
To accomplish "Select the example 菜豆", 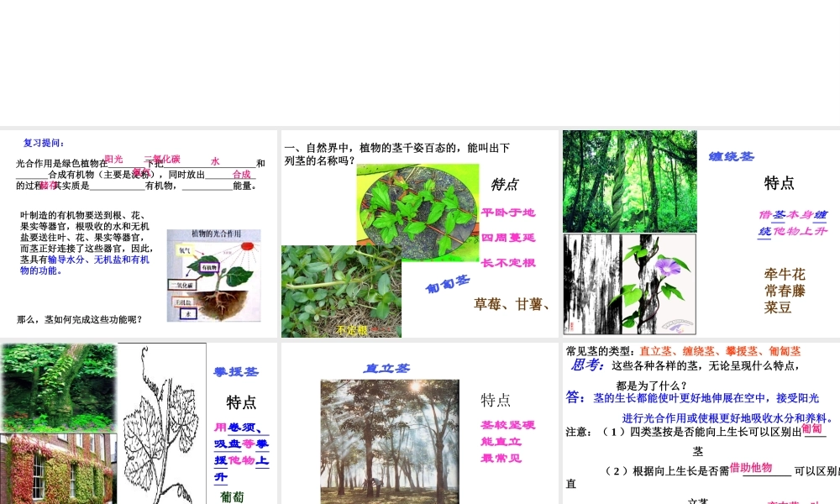I will pyautogui.click(x=778, y=307).
